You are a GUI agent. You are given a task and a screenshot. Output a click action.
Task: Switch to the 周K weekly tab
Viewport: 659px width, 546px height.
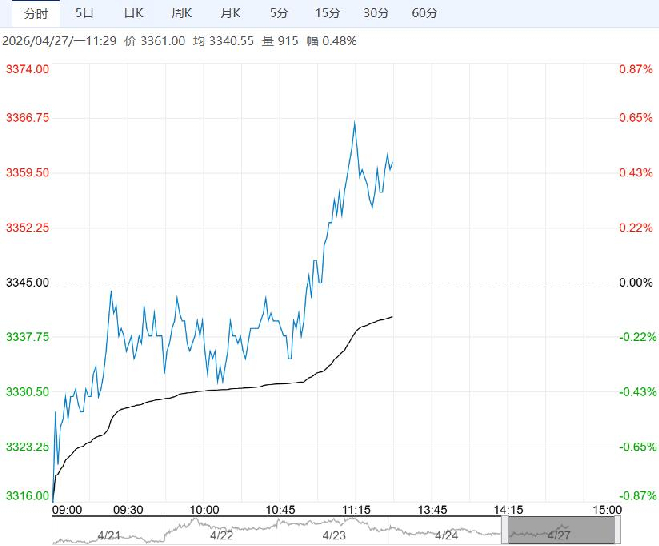pyautogui.click(x=181, y=13)
